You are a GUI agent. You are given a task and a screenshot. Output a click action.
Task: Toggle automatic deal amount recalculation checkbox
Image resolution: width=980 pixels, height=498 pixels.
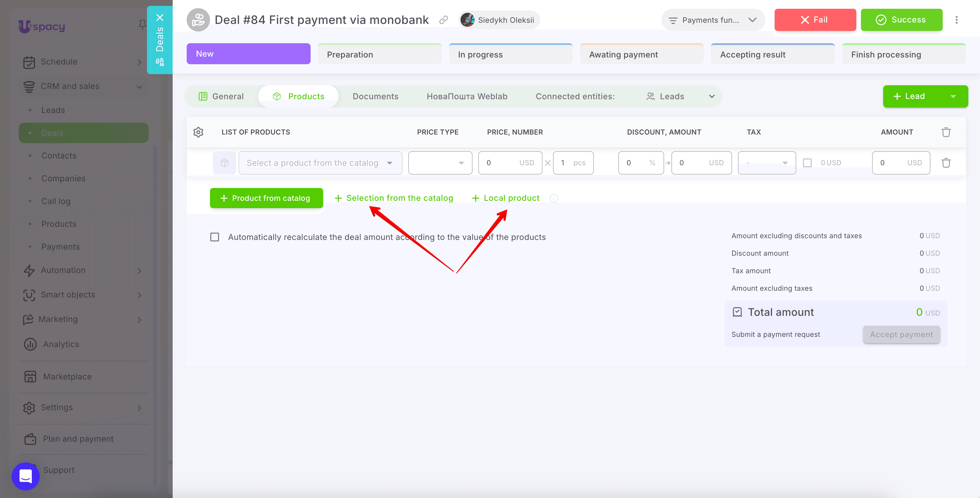215,237
